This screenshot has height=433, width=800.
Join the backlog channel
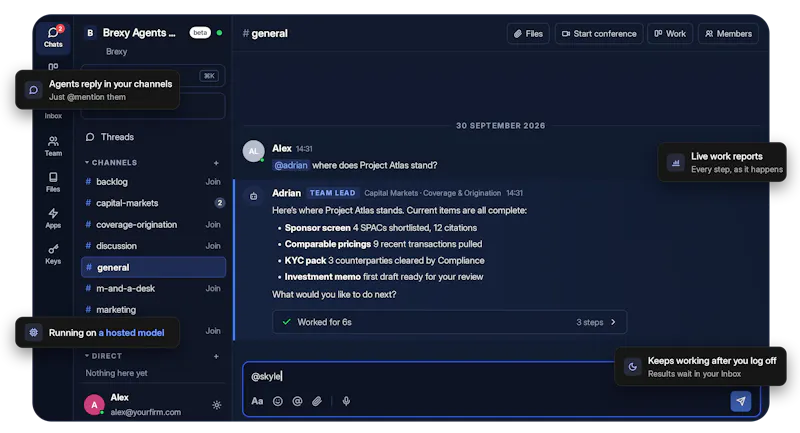(x=213, y=182)
